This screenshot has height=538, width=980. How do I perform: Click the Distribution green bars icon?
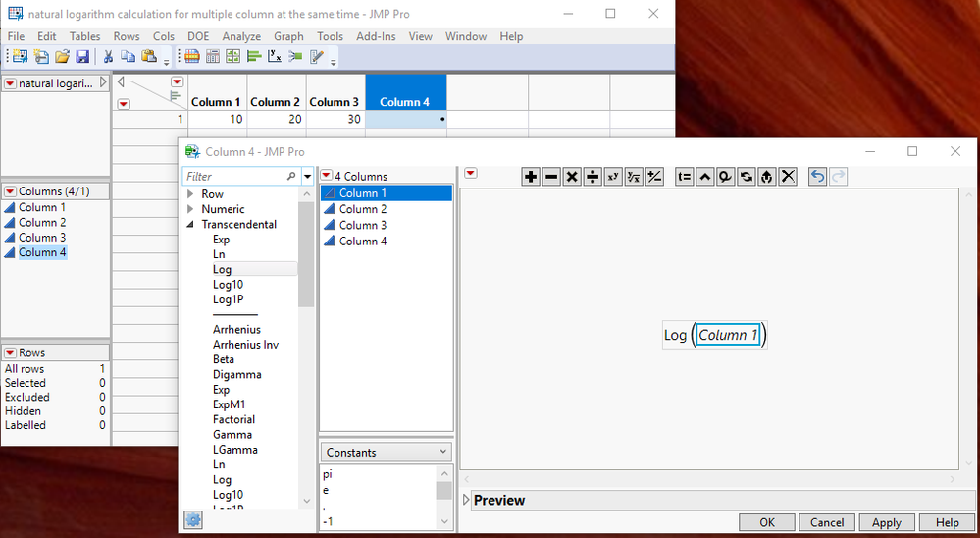pyautogui.click(x=254, y=57)
